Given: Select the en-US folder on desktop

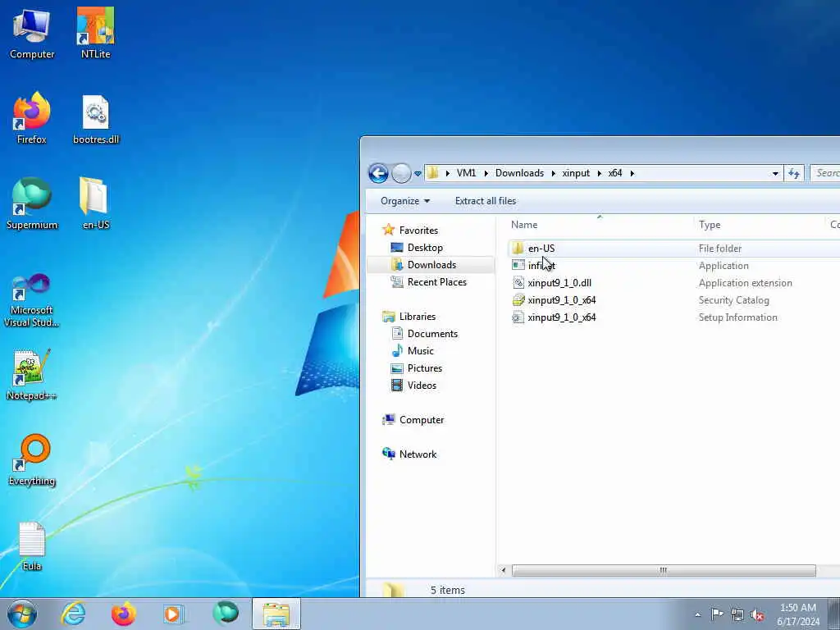Looking at the screenshot, I should [96, 204].
